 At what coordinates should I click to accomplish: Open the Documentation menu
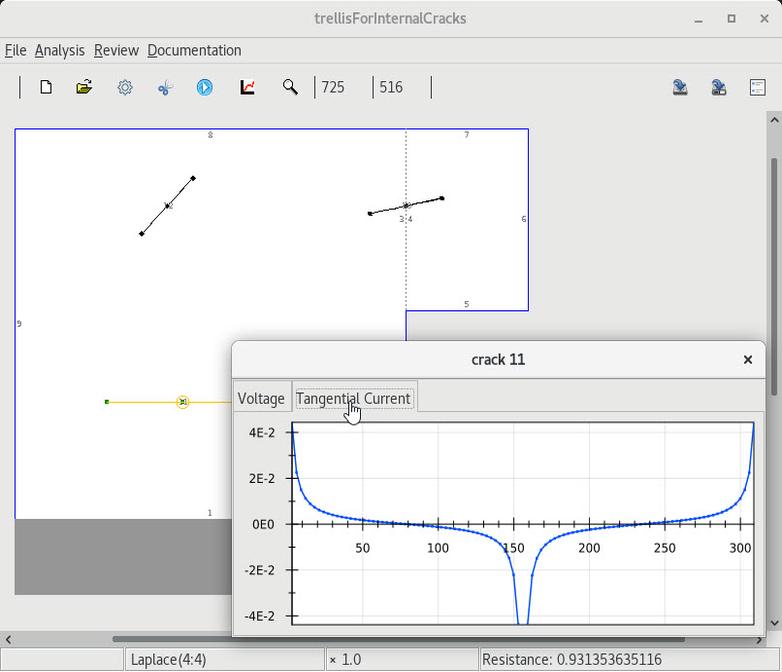click(x=194, y=50)
